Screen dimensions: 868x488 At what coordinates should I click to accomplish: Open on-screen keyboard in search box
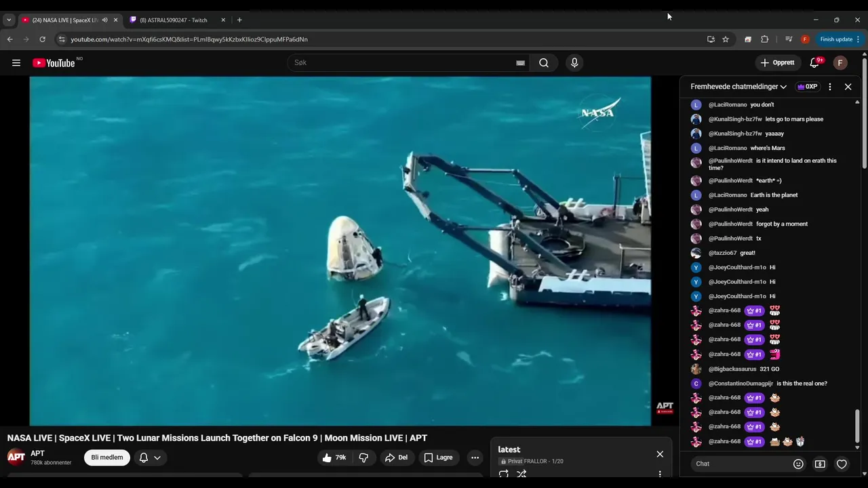coord(520,63)
